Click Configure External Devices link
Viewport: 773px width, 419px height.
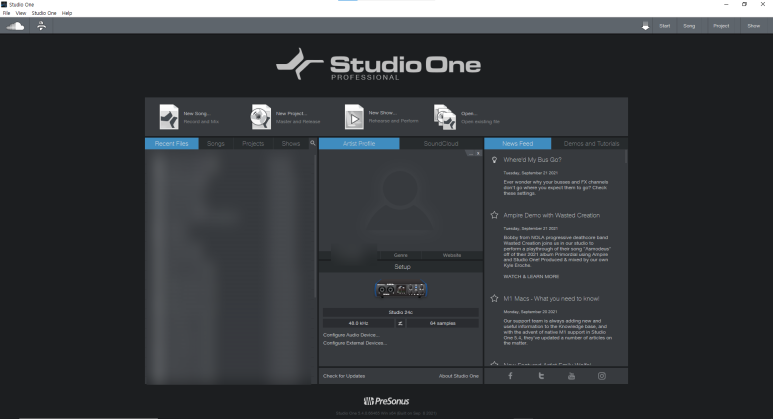(x=355, y=343)
